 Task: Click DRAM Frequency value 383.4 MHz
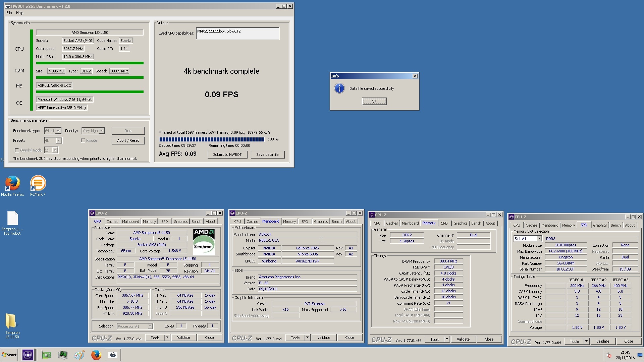click(x=448, y=261)
